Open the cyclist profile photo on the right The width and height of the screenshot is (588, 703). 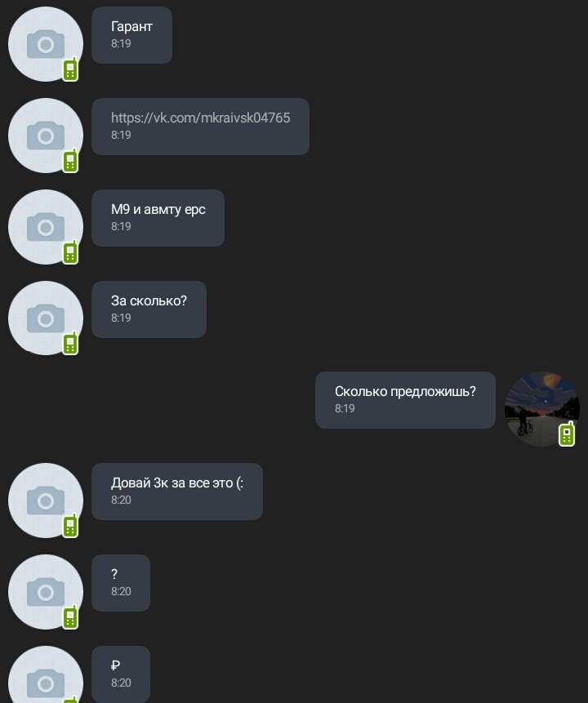click(x=541, y=409)
